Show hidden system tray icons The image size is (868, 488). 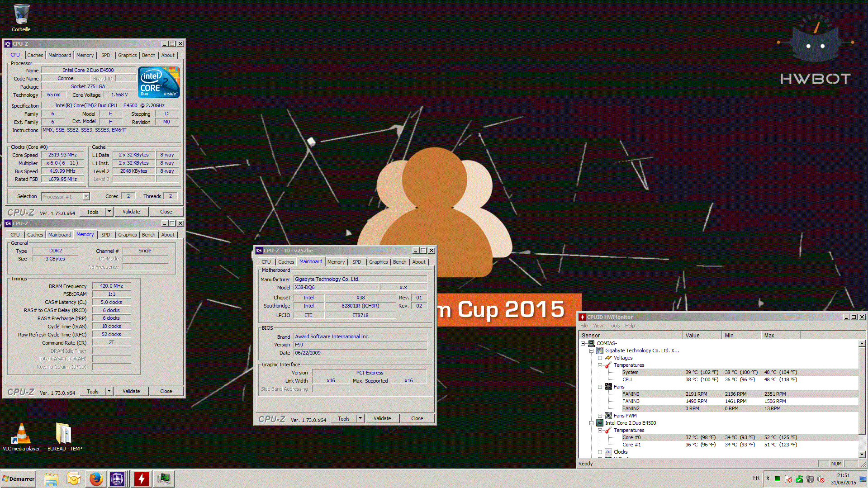(x=768, y=479)
